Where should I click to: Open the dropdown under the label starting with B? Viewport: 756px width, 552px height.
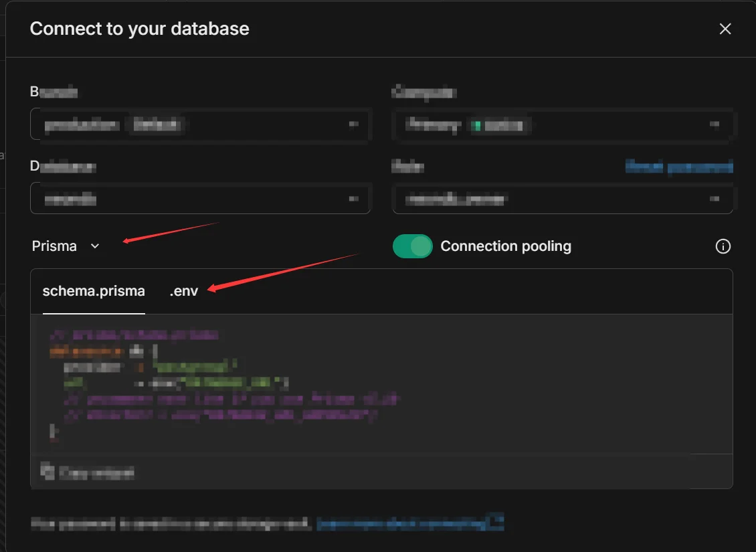pyautogui.click(x=200, y=124)
